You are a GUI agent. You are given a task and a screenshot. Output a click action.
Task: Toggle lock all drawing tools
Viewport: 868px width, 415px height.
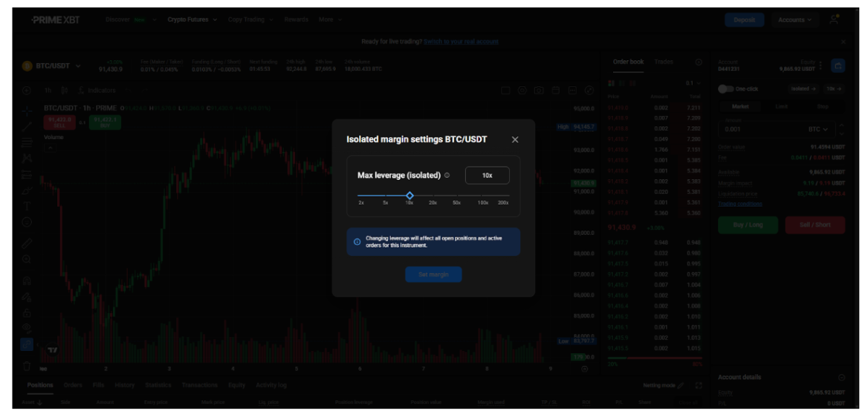click(27, 312)
